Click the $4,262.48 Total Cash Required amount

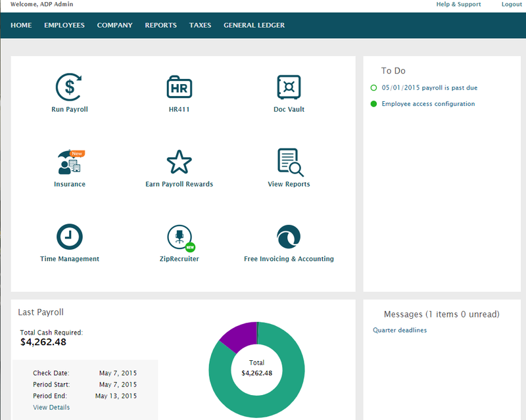click(x=43, y=342)
